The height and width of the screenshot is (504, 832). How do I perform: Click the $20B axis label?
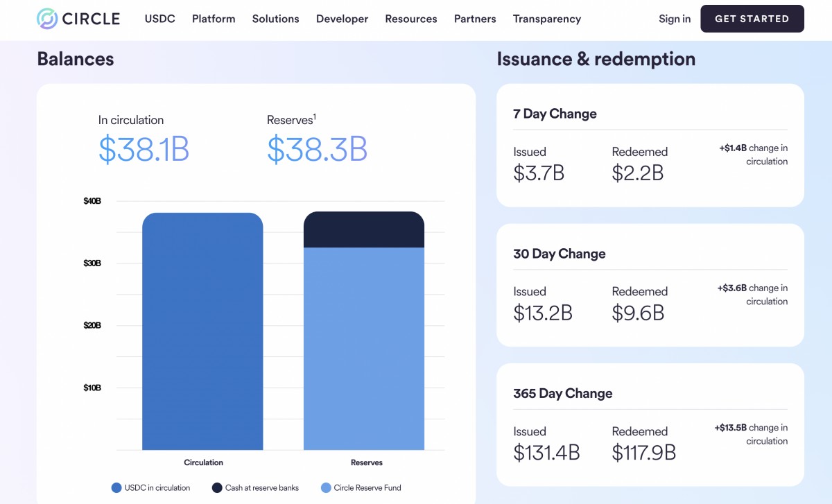coord(92,325)
